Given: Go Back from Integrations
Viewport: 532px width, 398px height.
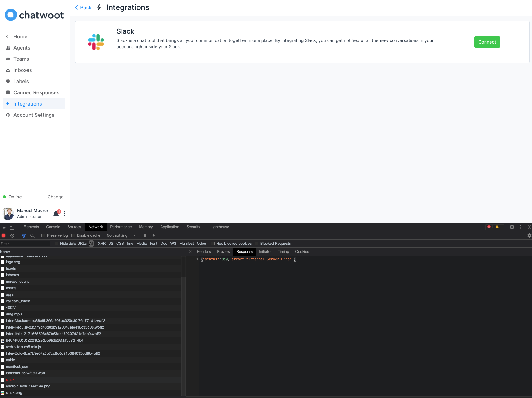Looking at the screenshot, I should pos(83,7).
